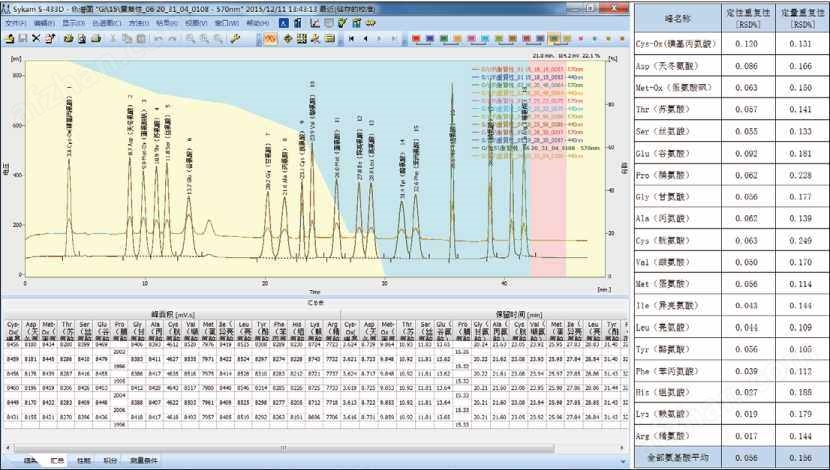830x470 pixels.
Task: Click the 全部氨基酸平均 average row
Action: [732, 458]
